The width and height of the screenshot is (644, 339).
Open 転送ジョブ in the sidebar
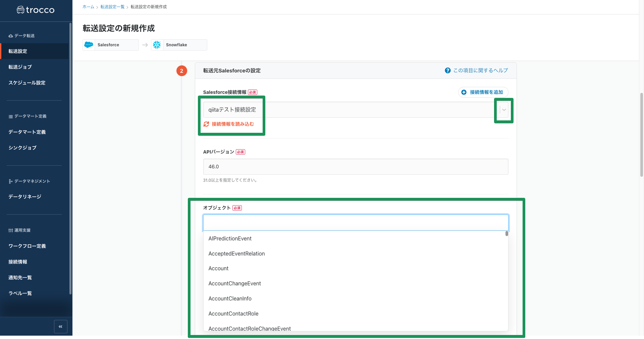tap(34, 67)
